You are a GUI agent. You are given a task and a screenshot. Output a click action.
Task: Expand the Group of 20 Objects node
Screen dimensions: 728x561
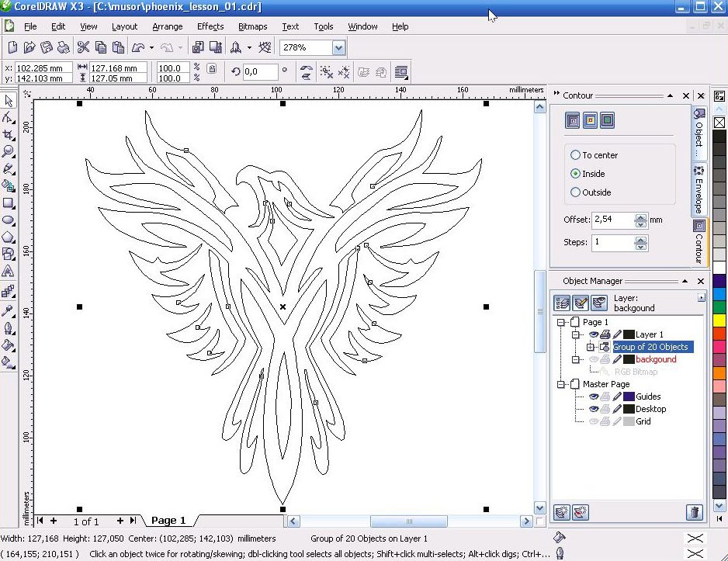pos(591,347)
